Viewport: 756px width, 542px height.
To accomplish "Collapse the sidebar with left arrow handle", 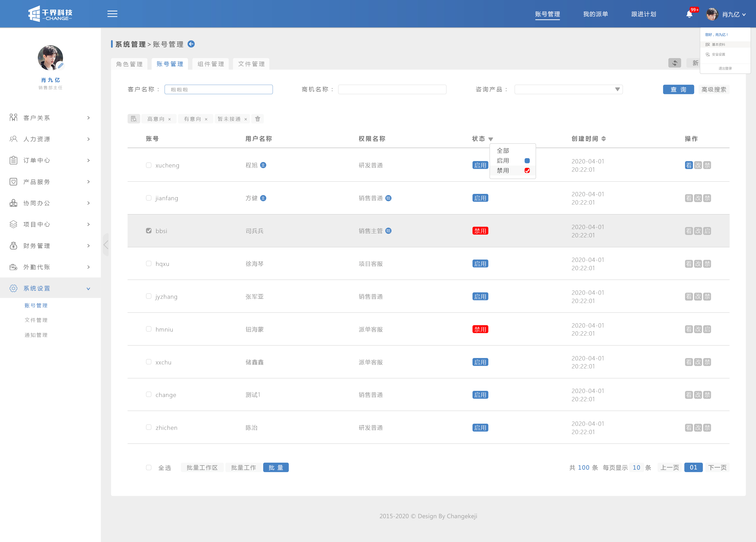I will [106, 245].
